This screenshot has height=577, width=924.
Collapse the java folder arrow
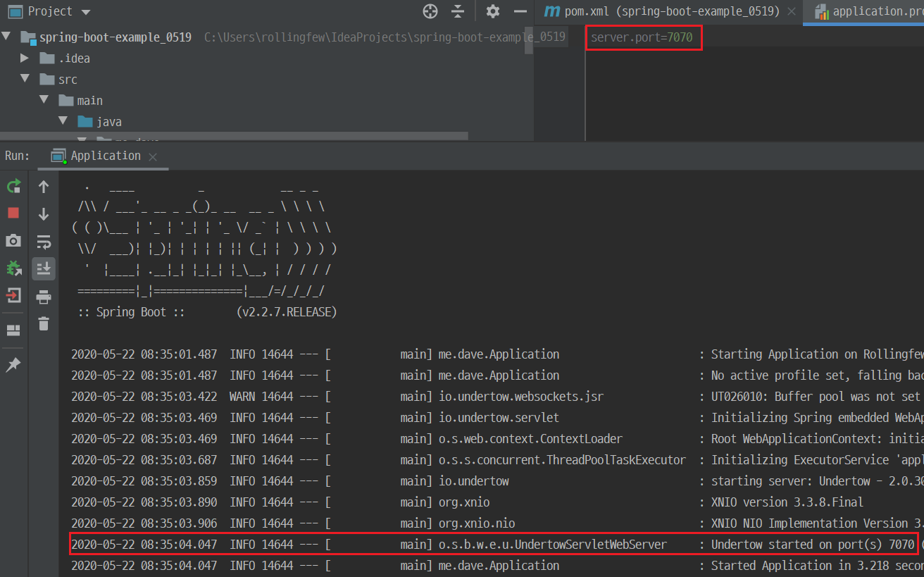pyautogui.click(x=63, y=121)
